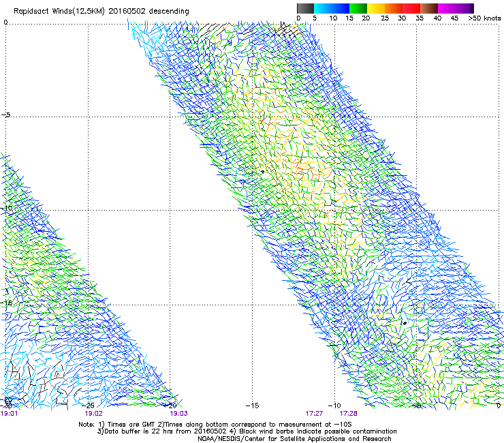This screenshot has width=504, height=443.
Task: Click the '-5' latitude label on left axis
Action: 6,114
